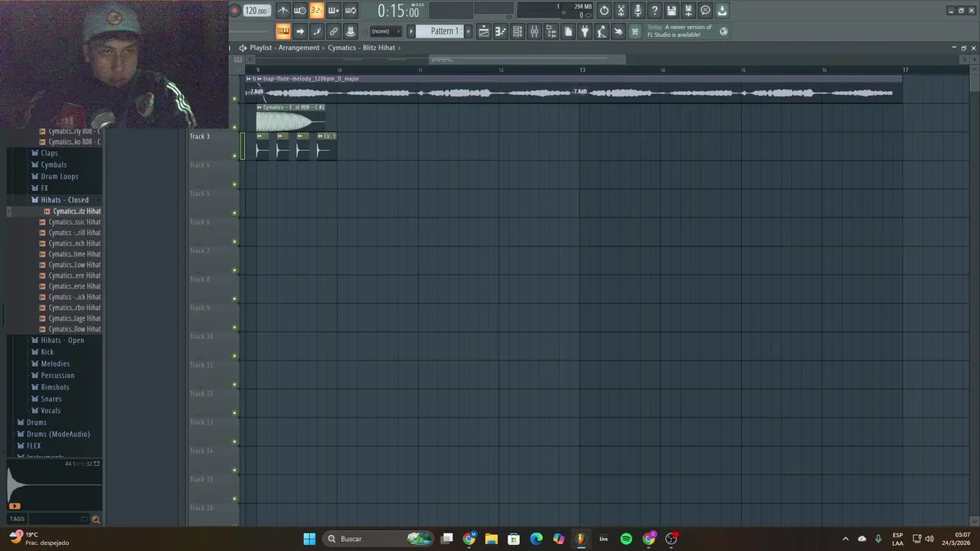Click the browser search magnifier icon
Screen dimensions: 980x551
pos(96,519)
